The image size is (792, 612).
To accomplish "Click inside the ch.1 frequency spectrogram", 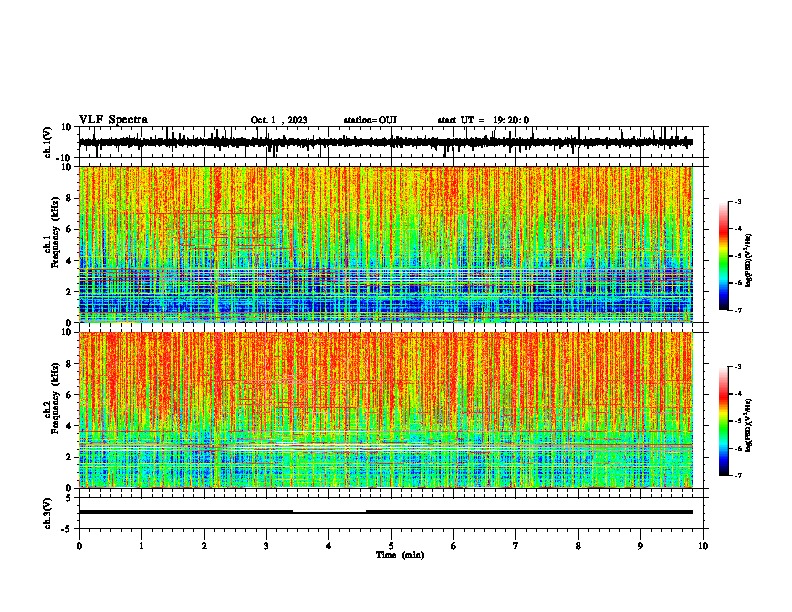I will point(385,244).
